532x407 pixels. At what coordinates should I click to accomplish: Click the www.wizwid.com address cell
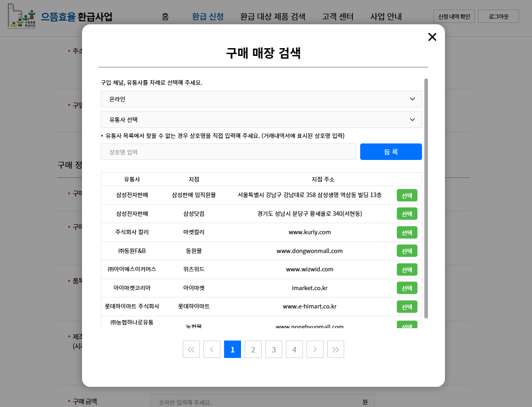[x=309, y=269]
